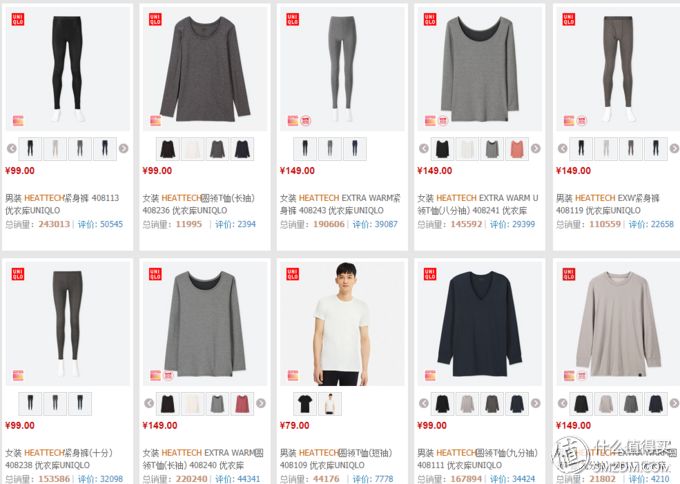
Task: Show previous swatches for men's EXW tights 408119
Action: click(x=562, y=148)
